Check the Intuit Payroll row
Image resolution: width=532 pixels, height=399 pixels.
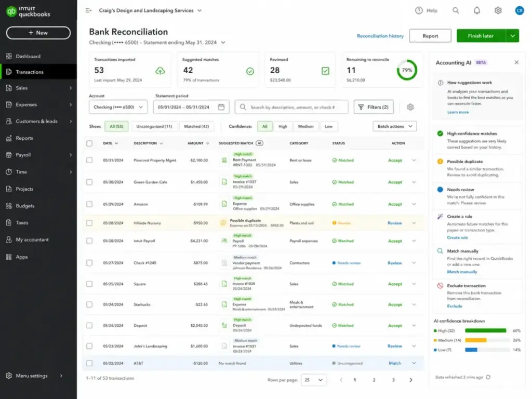pyautogui.click(x=89, y=241)
